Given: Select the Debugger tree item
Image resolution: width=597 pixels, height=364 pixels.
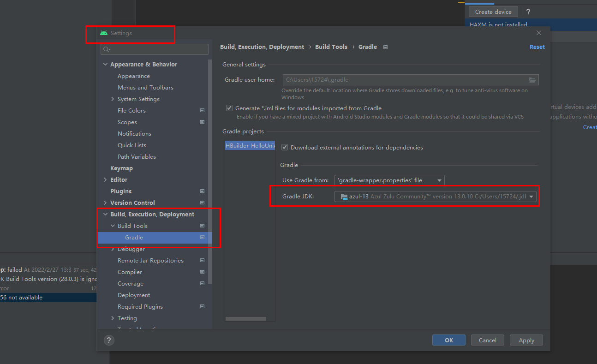Looking at the screenshot, I should (x=131, y=249).
